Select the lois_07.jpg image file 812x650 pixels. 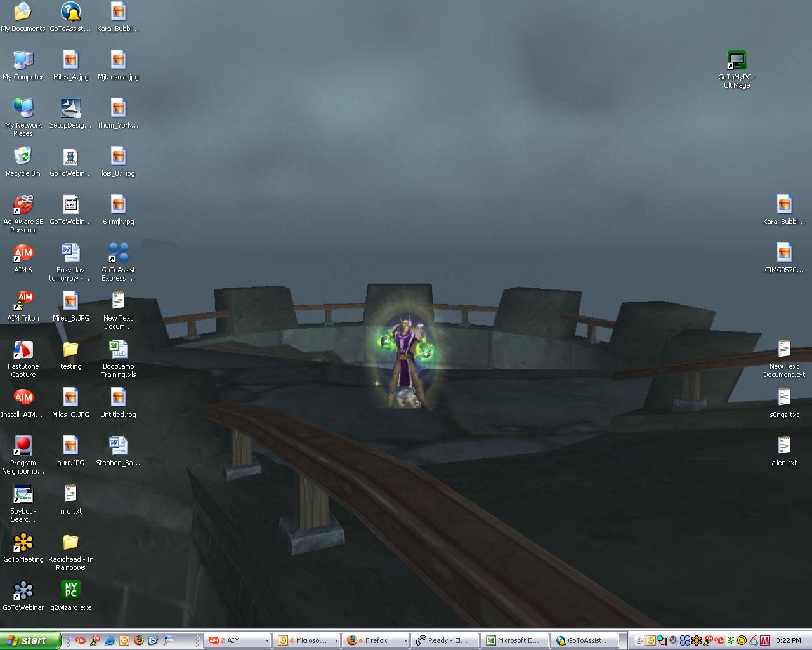pyautogui.click(x=118, y=162)
